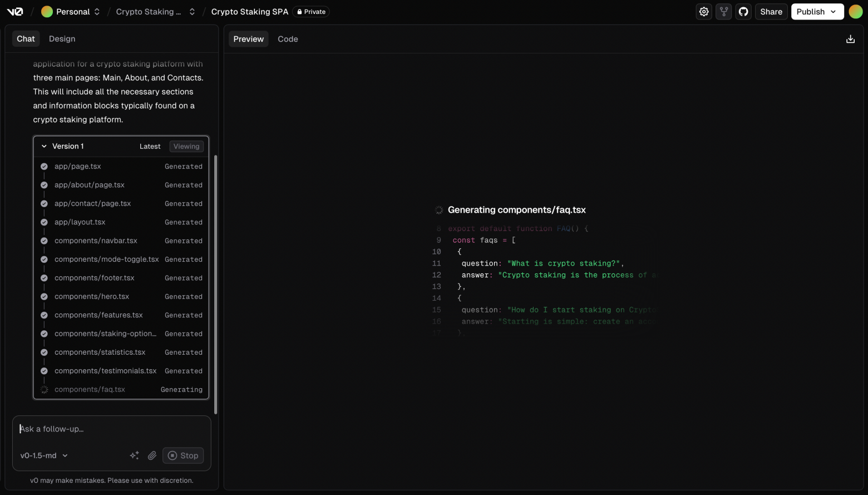Stop the current generation
Image resolution: width=868 pixels, height=495 pixels.
(183, 455)
